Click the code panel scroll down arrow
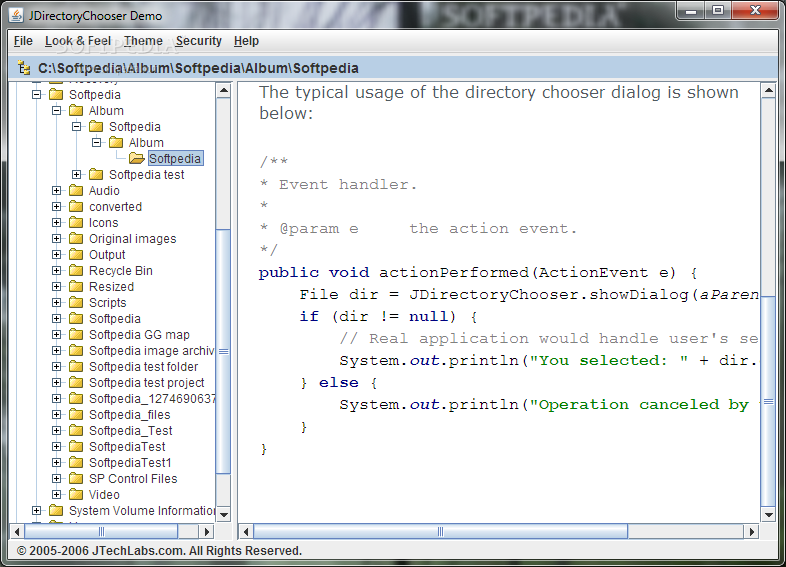This screenshot has height=567, width=786. (768, 514)
